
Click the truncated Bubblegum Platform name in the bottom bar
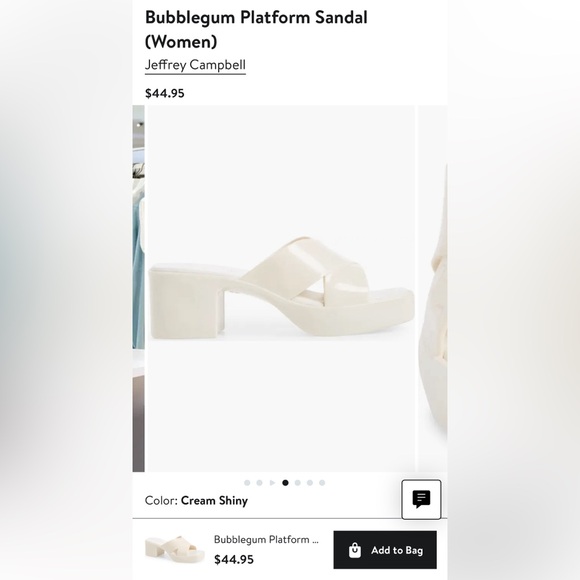point(266,540)
